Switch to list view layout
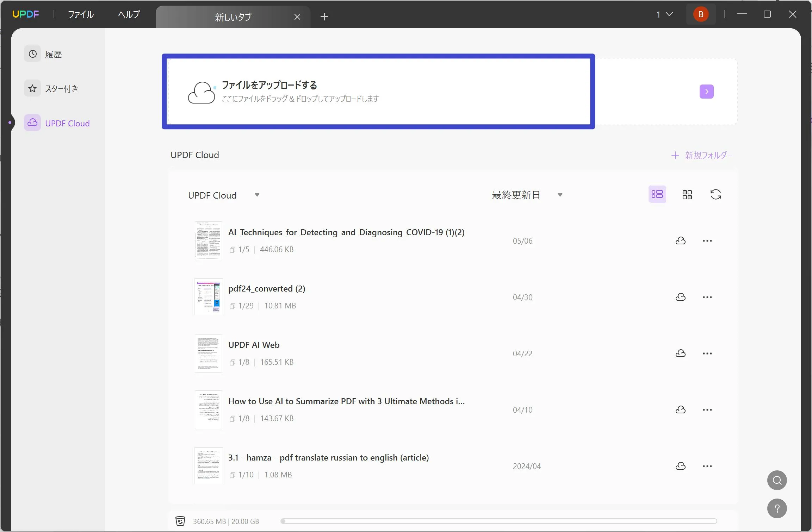The width and height of the screenshot is (812, 532). (x=657, y=194)
